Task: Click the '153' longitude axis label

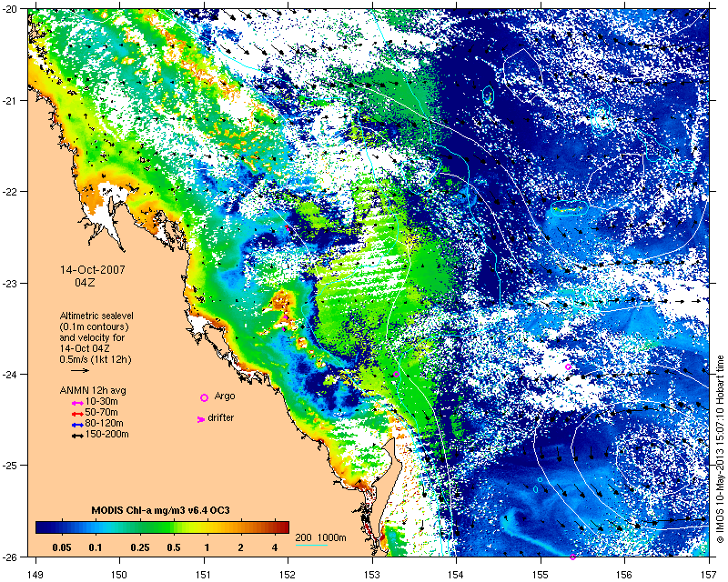Action: 372,575
